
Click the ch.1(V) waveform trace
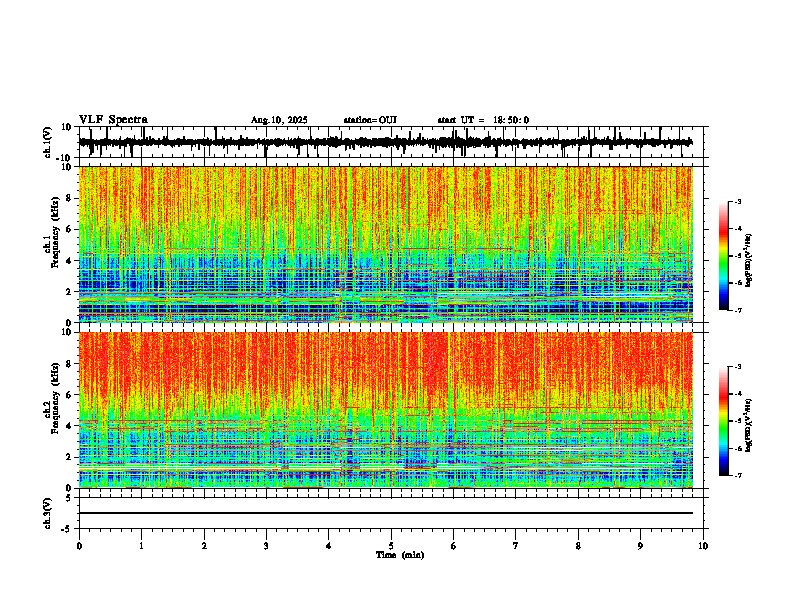tap(386, 142)
